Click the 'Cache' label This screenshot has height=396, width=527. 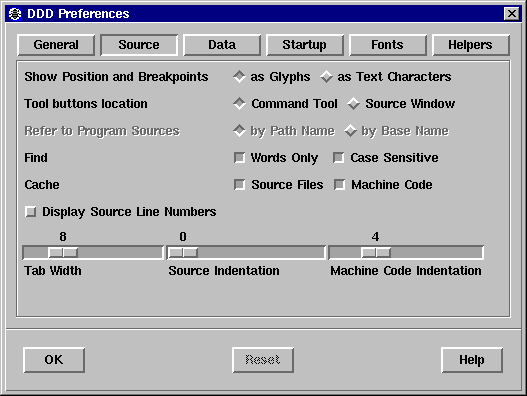pyautogui.click(x=42, y=185)
